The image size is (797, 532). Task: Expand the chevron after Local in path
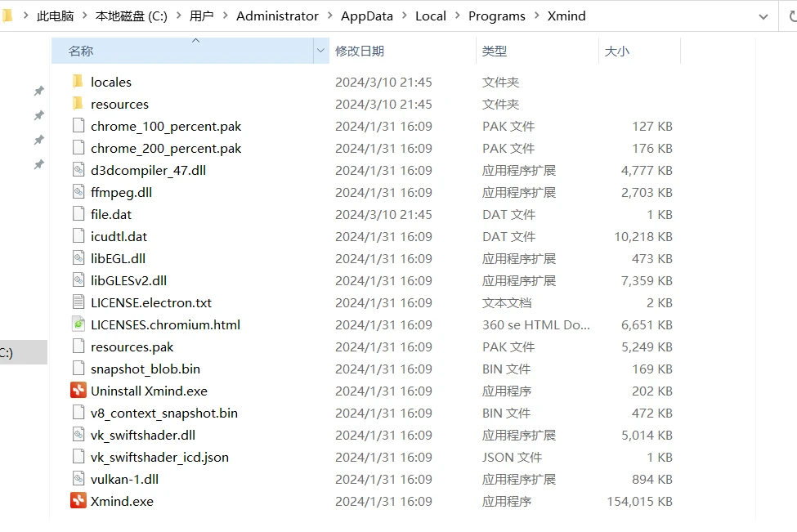click(458, 16)
